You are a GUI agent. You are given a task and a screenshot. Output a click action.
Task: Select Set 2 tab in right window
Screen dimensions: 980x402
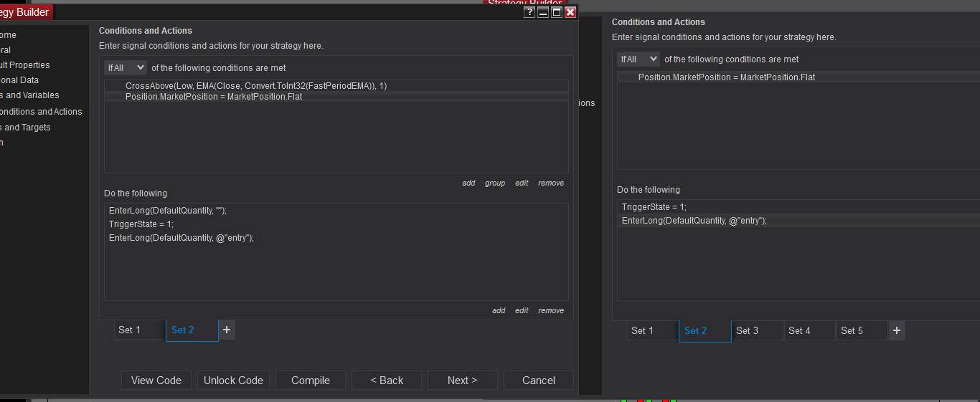(x=705, y=330)
